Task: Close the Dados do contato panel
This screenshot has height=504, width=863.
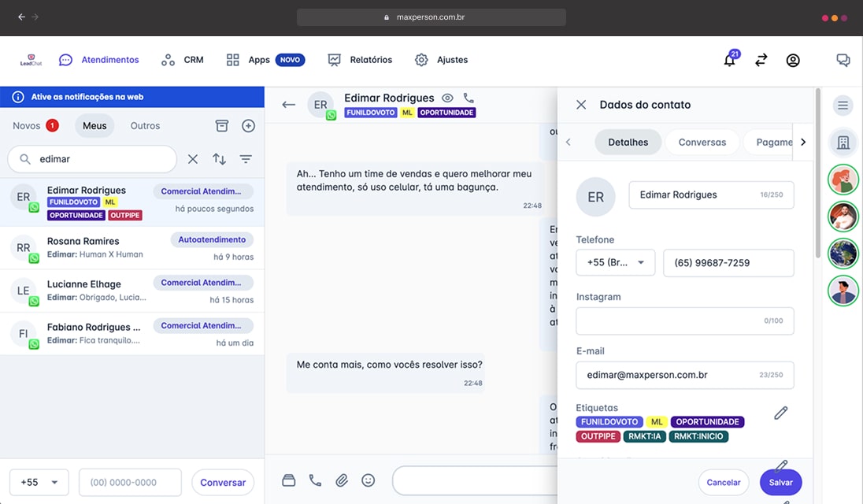Action: (x=581, y=105)
